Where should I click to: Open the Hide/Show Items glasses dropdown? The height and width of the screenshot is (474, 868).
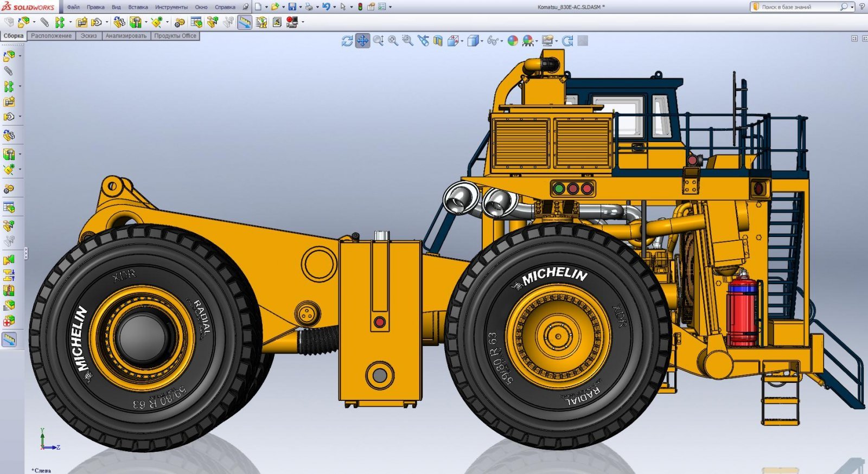(x=494, y=41)
